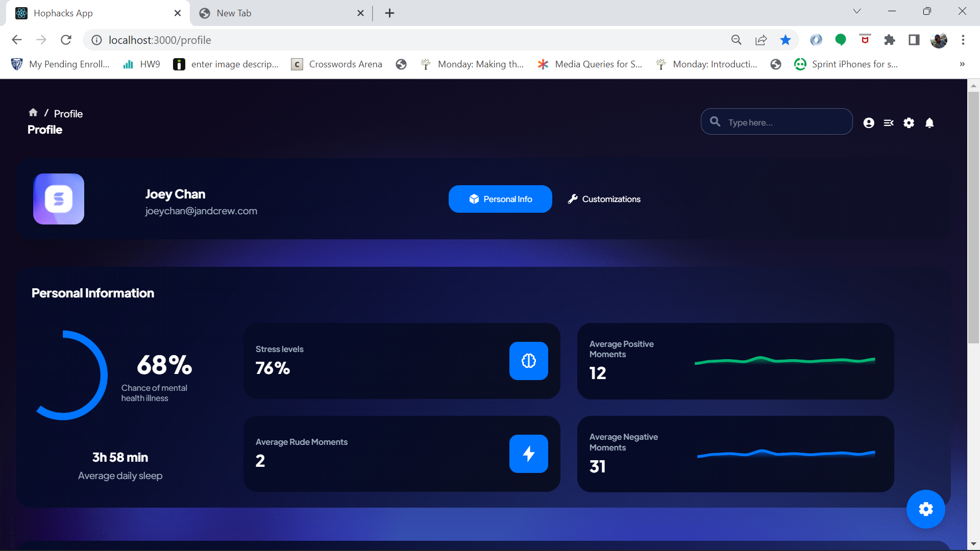Click the home breadcrumb icon
980x551 pixels.
click(x=33, y=112)
